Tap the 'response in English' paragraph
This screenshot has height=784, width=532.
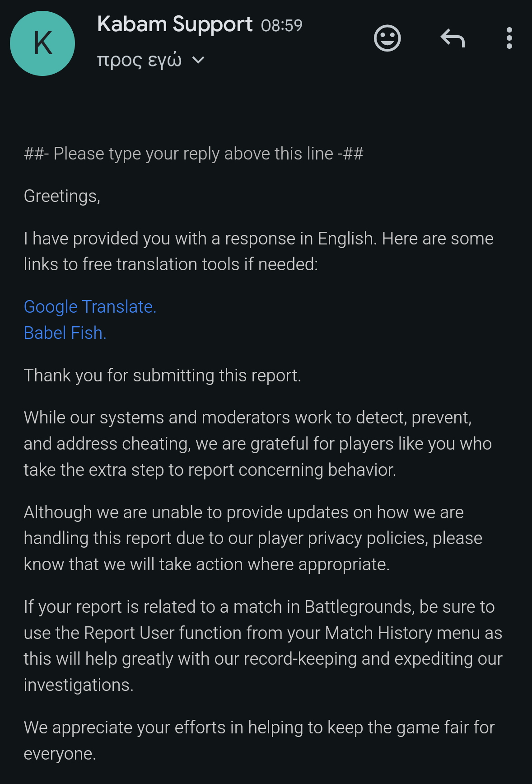[259, 251]
